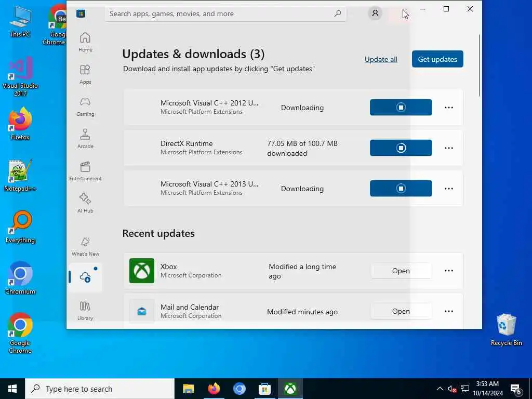This screenshot has height=399, width=532.
Task: Click the Mail and Calendar app icon
Action: pyautogui.click(x=142, y=311)
